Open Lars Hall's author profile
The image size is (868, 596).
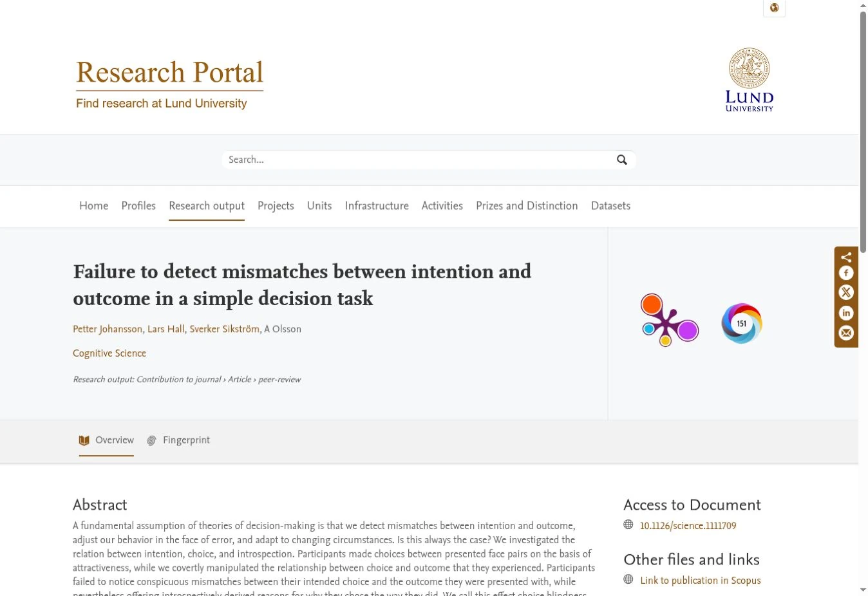click(166, 329)
